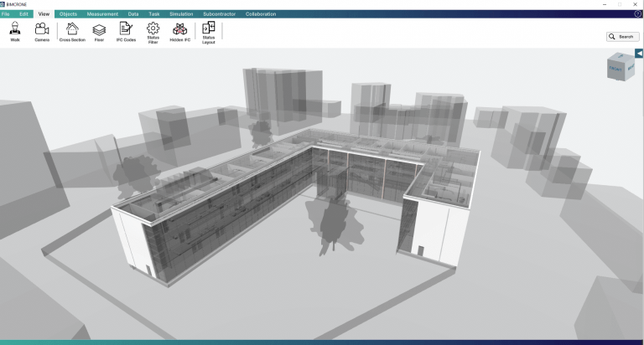The height and width of the screenshot is (345, 644).
Task: Open the Camera tool
Action: [42, 32]
